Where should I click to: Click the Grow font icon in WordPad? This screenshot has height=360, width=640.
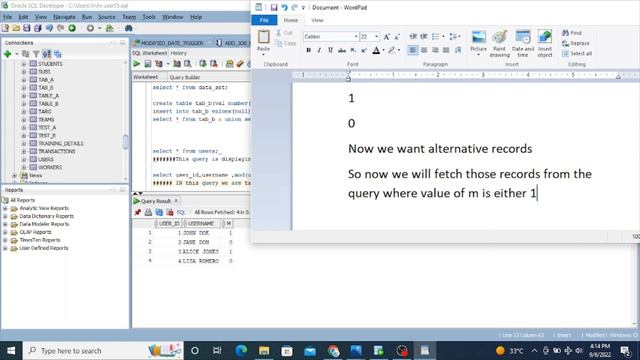pos(386,37)
